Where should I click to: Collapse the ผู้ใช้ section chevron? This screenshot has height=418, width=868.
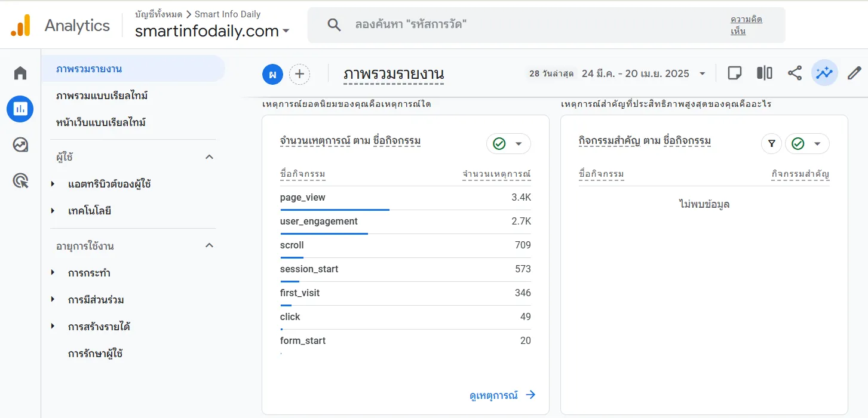pyautogui.click(x=209, y=157)
